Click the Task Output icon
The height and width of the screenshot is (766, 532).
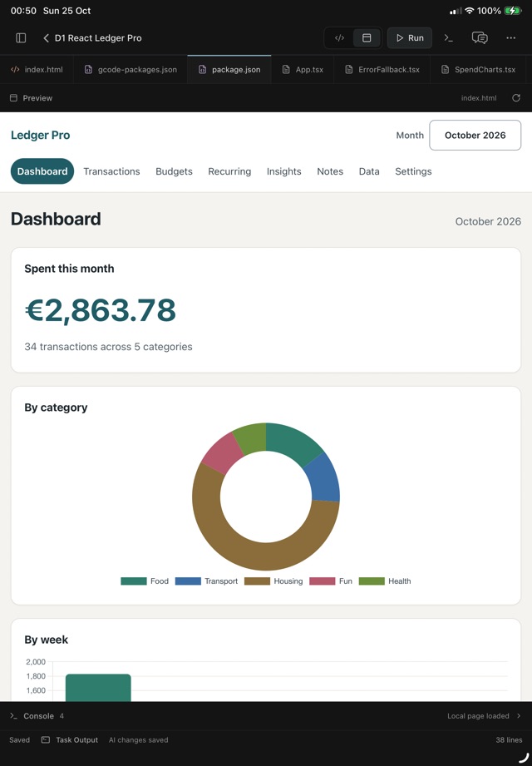[46, 740]
